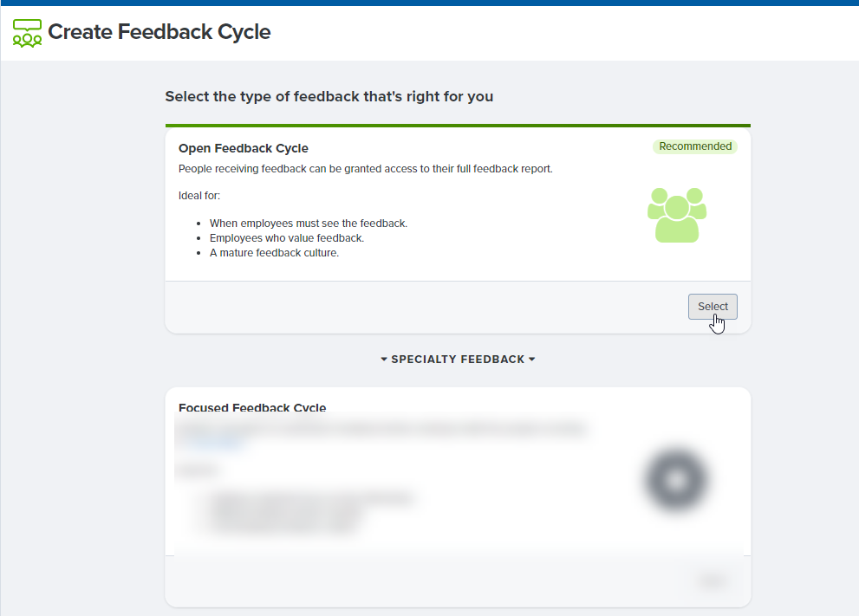Collapse the SPECIALTY FEEDBACK section label
The image size is (859, 616).
458,360
